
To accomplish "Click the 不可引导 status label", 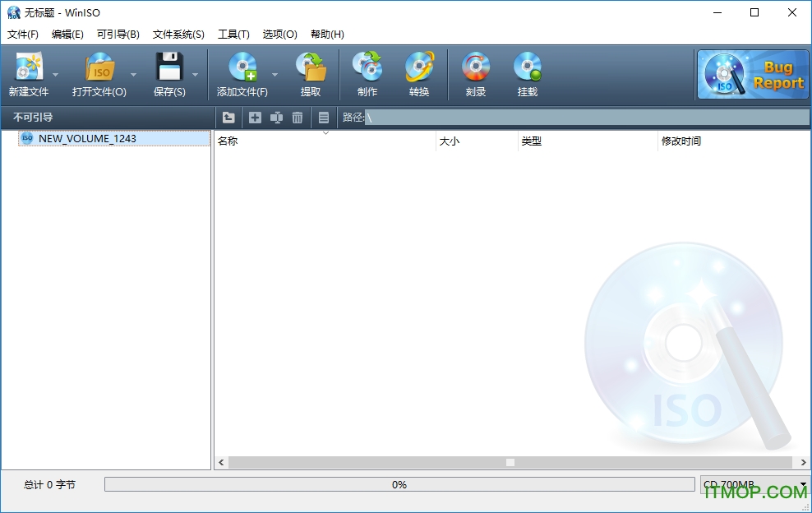I will pyautogui.click(x=33, y=118).
